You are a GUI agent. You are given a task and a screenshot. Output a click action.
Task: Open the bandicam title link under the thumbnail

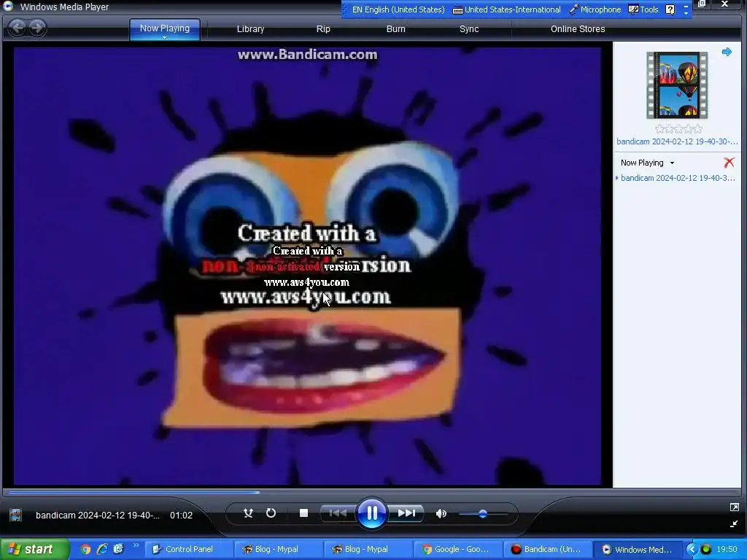coord(676,141)
